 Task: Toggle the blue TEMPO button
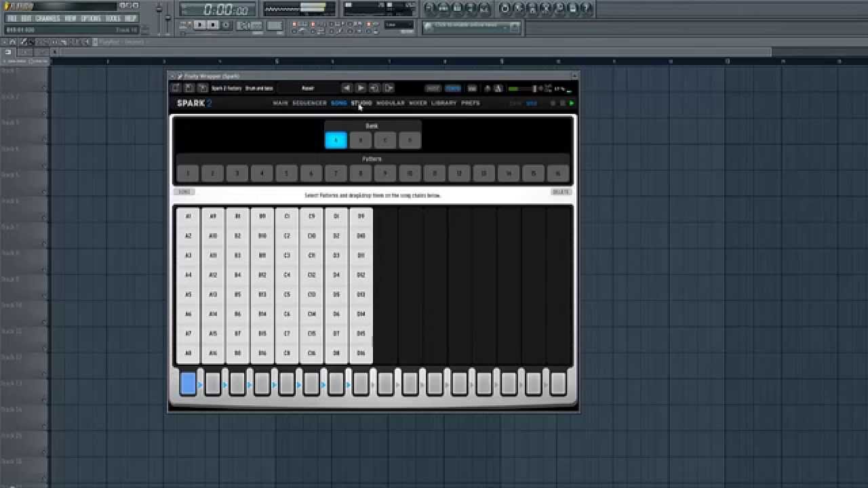453,88
